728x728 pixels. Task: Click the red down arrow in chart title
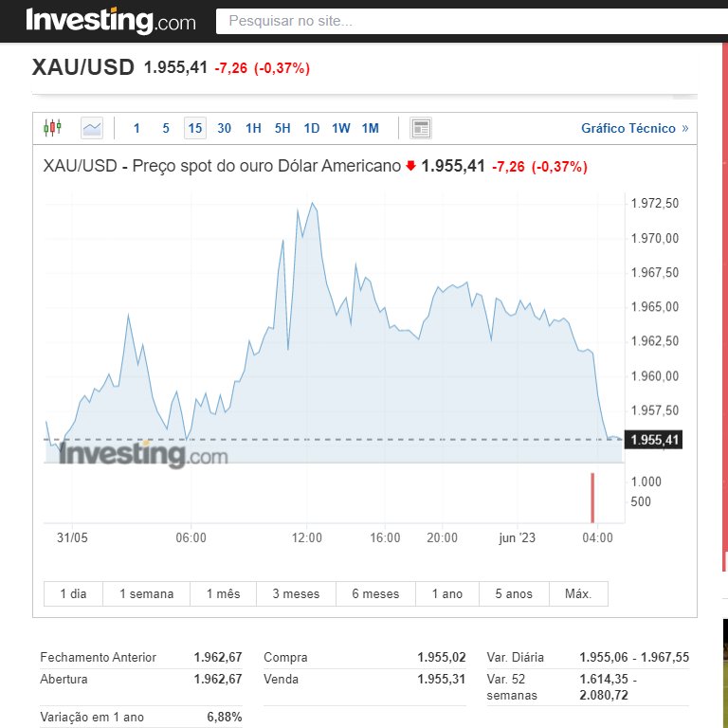410,166
